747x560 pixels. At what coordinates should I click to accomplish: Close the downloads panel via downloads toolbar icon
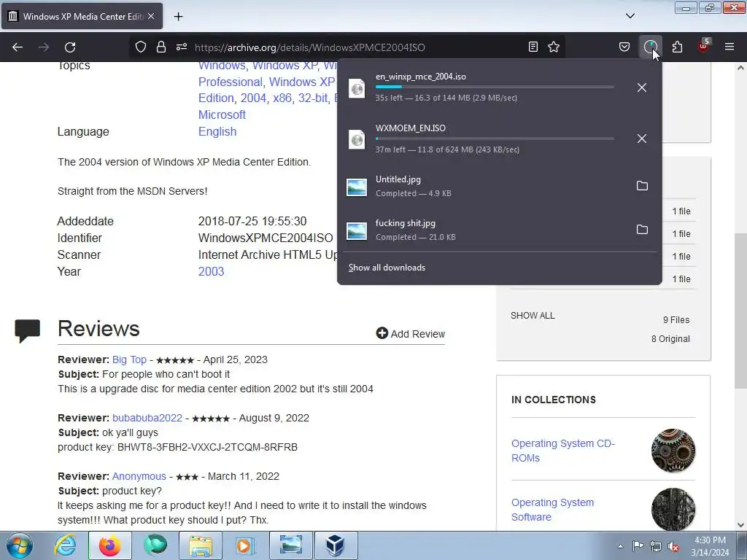pos(650,47)
